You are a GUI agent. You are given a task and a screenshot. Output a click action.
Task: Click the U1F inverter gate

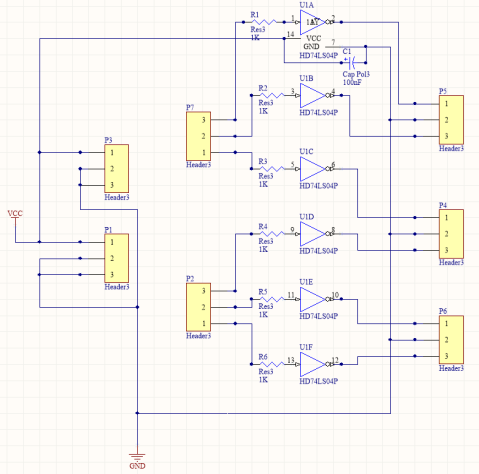[x=313, y=364]
